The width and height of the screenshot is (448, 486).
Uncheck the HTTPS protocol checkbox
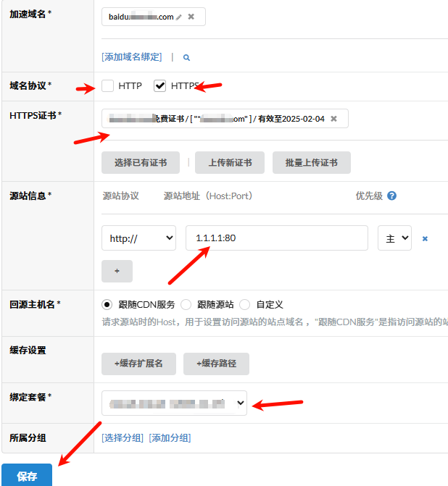pyautogui.click(x=160, y=86)
